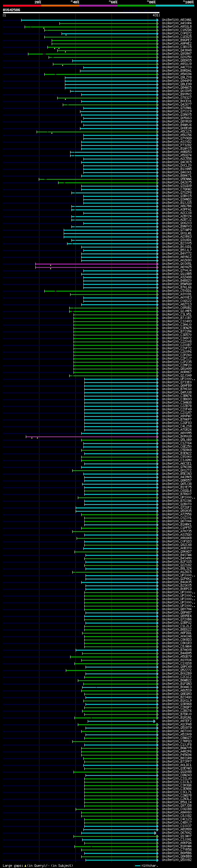Open hit UniRef100_C3ENZ5
The width and height of the screenshot is (197, 868).
click(x=177, y=328)
